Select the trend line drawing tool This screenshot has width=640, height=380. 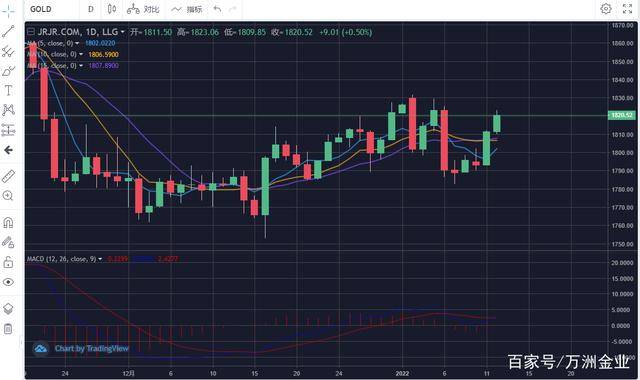[8, 31]
